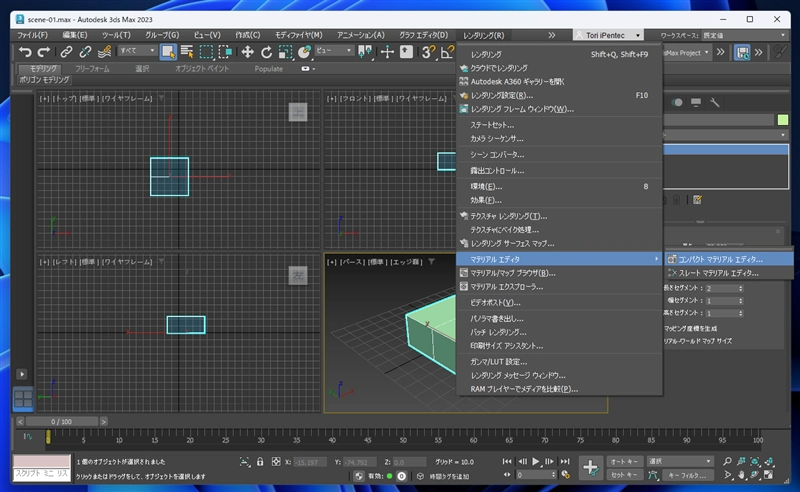Activate the Select and Move tool

click(x=247, y=52)
